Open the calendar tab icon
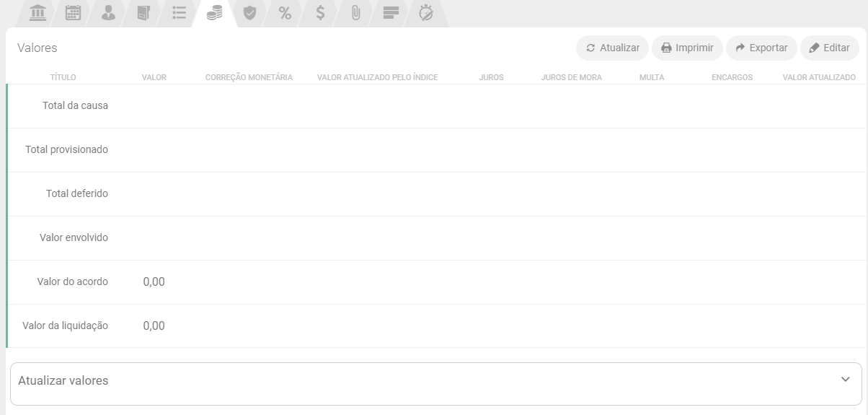868x415 pixels. (74, 12)
